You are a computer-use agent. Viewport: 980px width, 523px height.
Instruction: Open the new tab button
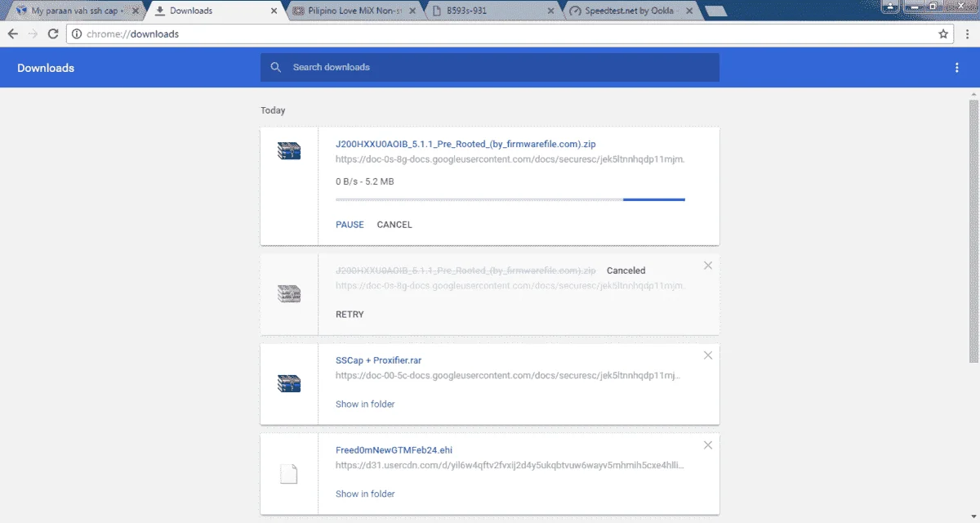point(715,11)
